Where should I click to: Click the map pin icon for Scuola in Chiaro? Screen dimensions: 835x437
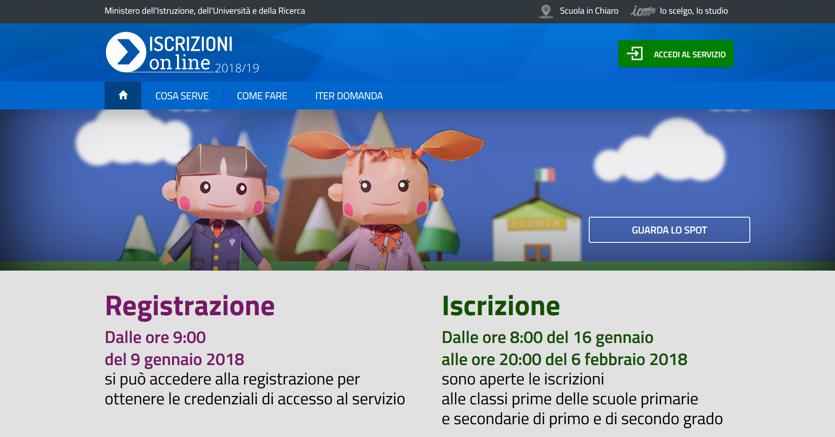click(x=546, y=11)
